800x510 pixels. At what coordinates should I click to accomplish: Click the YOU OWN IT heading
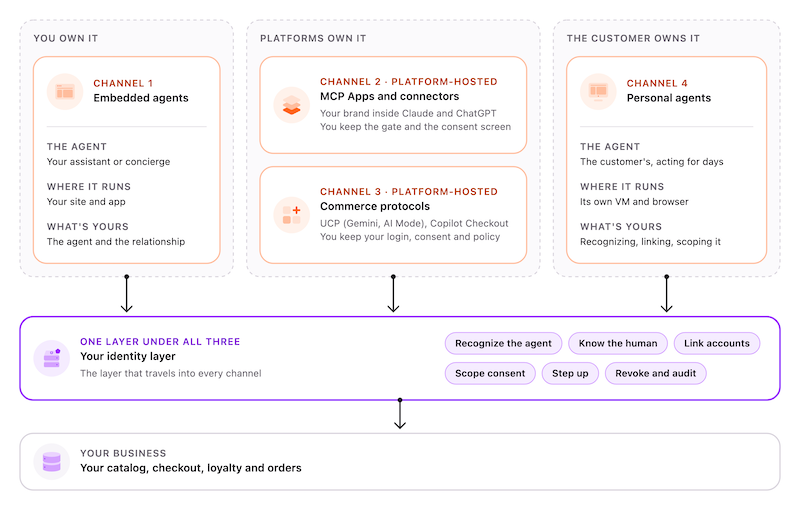click(x=66, y=38)
